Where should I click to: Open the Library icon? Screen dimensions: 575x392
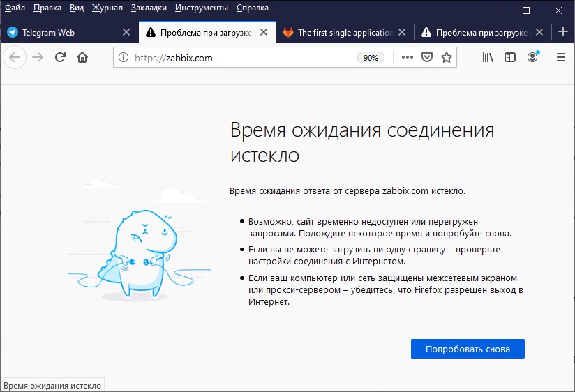tap(488, 57)
